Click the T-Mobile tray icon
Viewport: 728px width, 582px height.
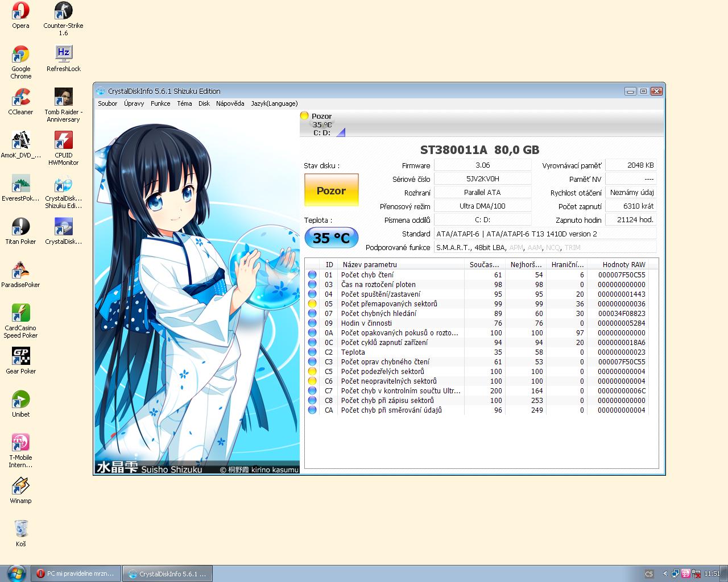click(x=686, y=573)
